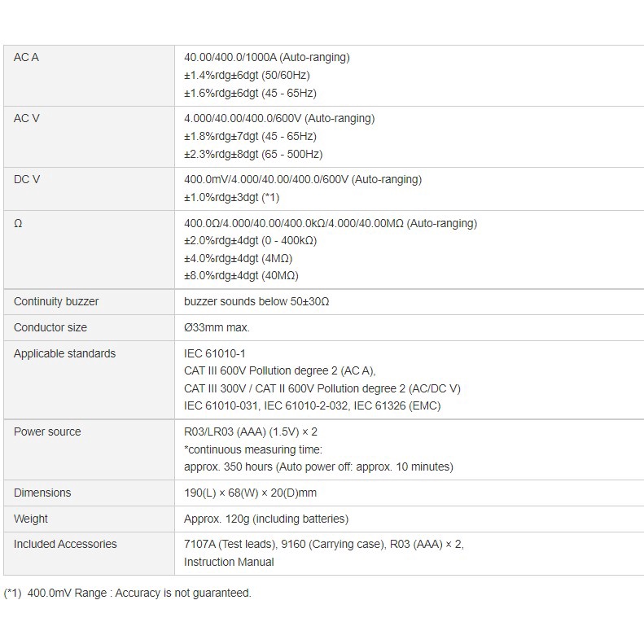Select the ±1.0%rdg±3dgt (*1) accuracy text

(x=232, y=198)
